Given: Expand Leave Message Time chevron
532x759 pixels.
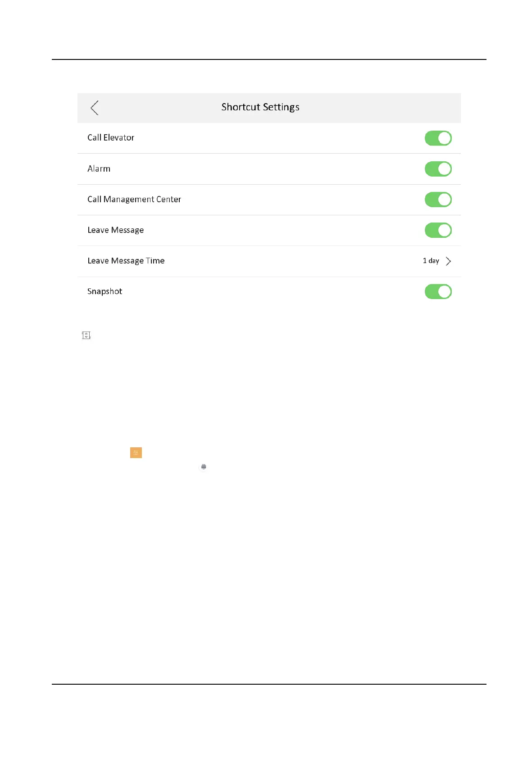Looking at the screenshot, I should pyautogui.click(x=448, y=261).
